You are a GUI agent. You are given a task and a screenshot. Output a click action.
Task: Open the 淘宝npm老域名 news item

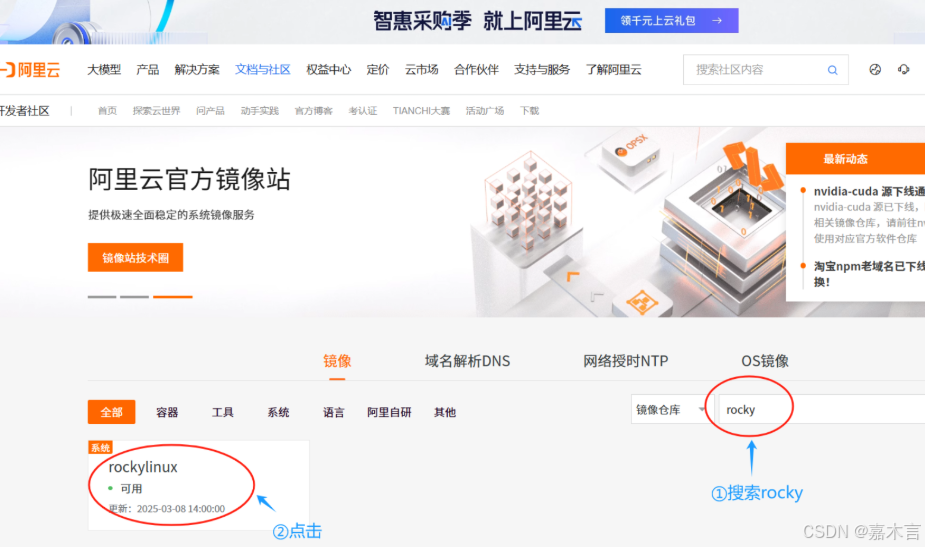pos(869,274)
